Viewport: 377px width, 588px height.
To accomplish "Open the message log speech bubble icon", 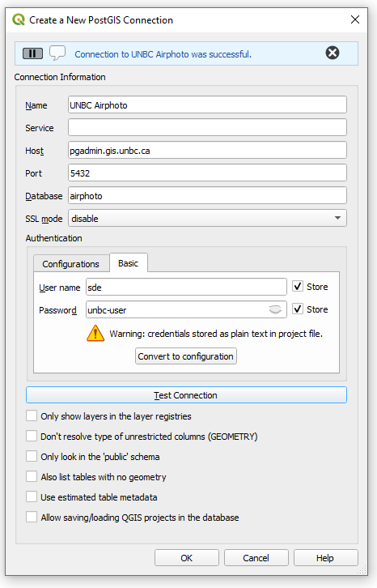I will pyautogui.click(x=57, y=53).
